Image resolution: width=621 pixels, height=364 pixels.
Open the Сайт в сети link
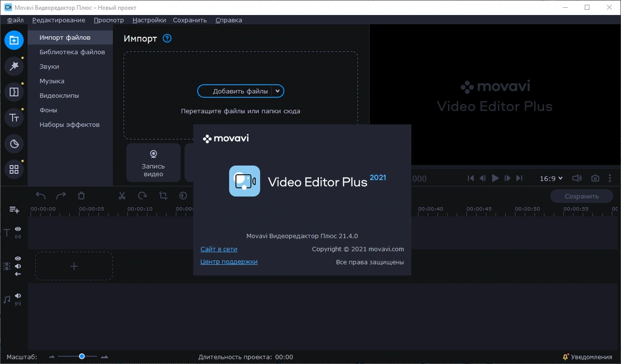(x=218, y=249)
